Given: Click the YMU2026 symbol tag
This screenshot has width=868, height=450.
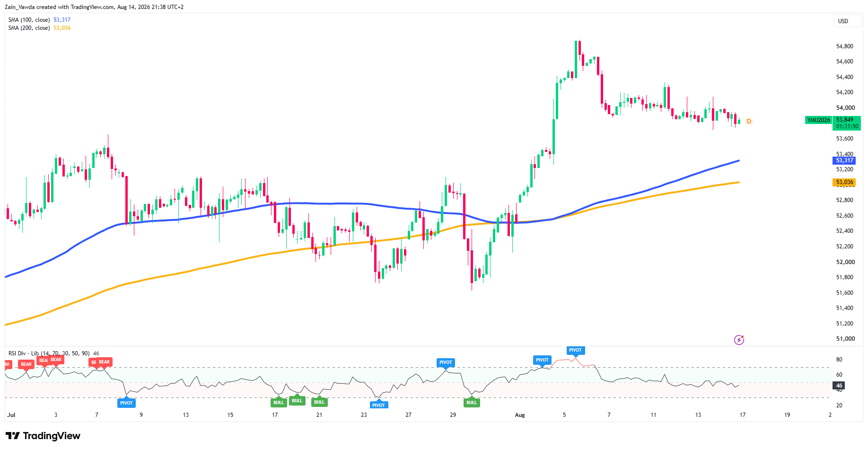Looking at the screenshot, I should (x=819, y=120).
